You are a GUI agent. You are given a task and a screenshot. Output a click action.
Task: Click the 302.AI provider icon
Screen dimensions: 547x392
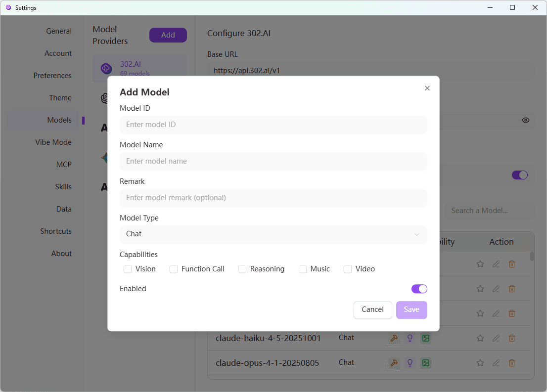point(106,67)
